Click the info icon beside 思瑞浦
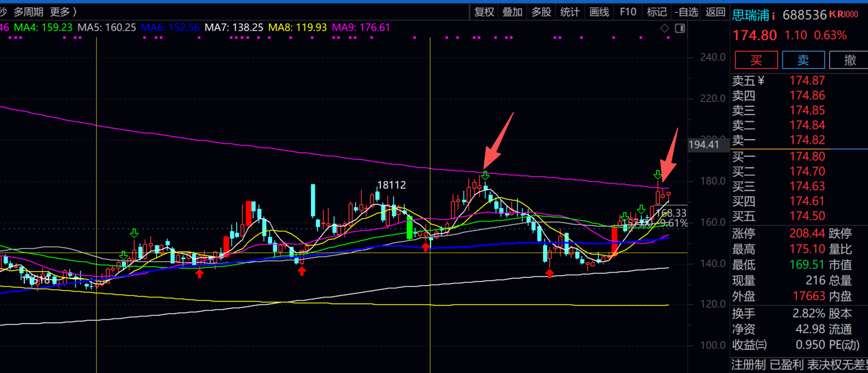Viewport: 868px width, 373px height. (773, 15)
